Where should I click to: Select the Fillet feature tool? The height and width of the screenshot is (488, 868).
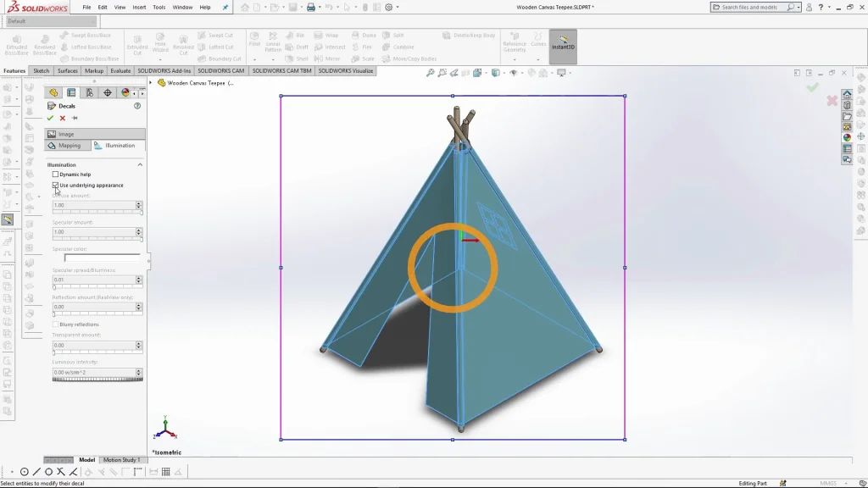[255, 38]
